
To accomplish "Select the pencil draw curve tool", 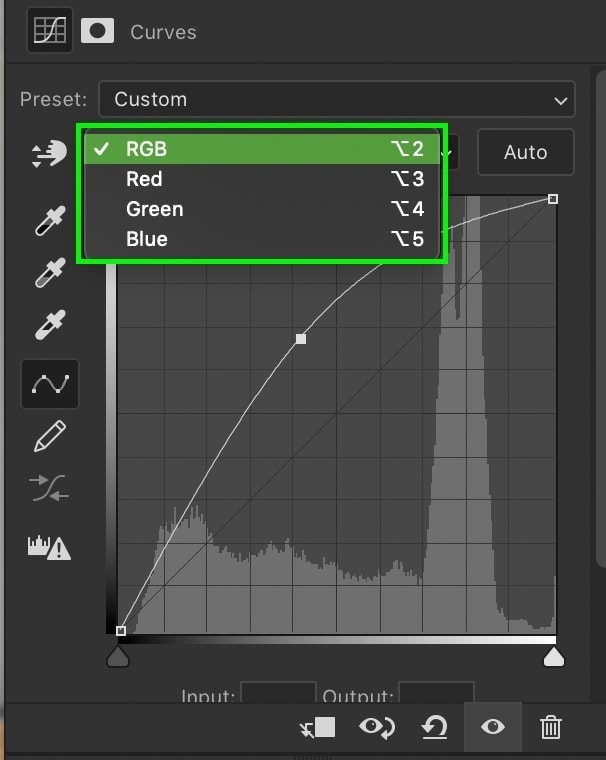I will (50, 436).
